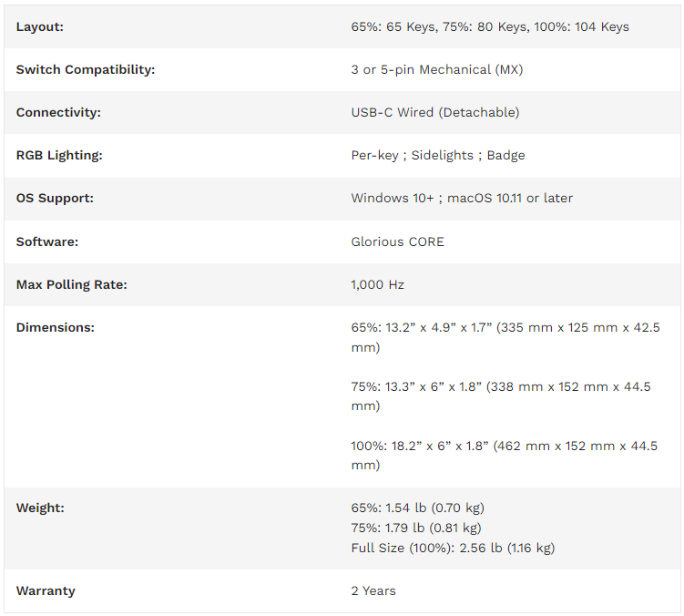Click the 75% dimensions line
The image size is (684, 616).
pos(501,396)
